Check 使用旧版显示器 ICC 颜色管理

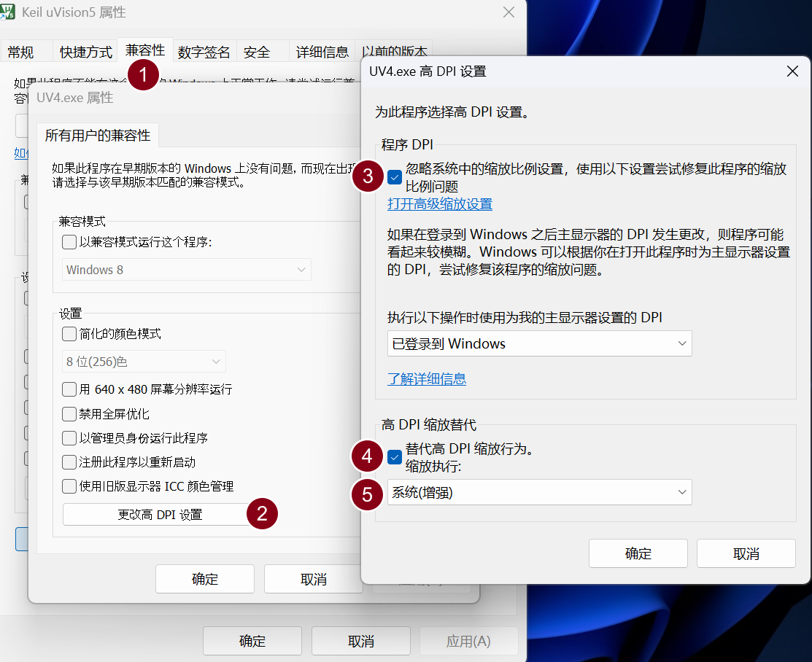[69, 486]
